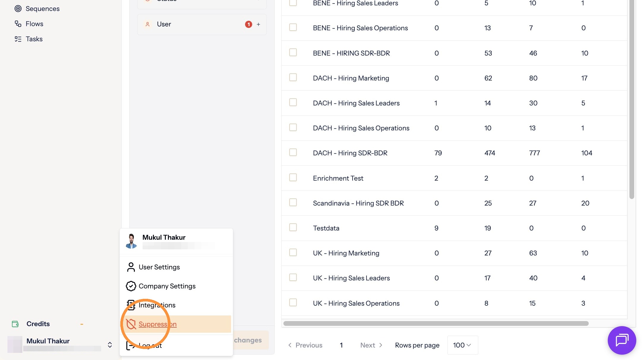Click the sidebar account avatar
Viewport: 644px width, 360px height.
pyautogui.click(x=15, y=344)
